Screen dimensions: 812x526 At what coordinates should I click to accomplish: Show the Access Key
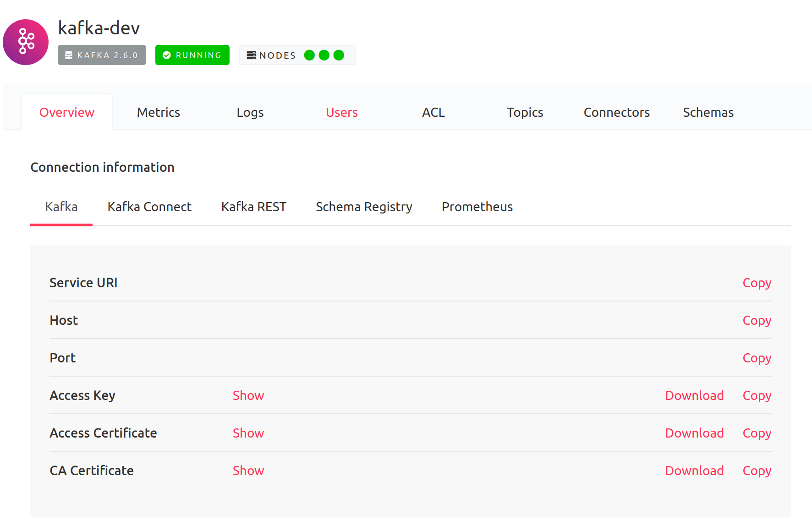pyautogui.click(x=248, y=395)
